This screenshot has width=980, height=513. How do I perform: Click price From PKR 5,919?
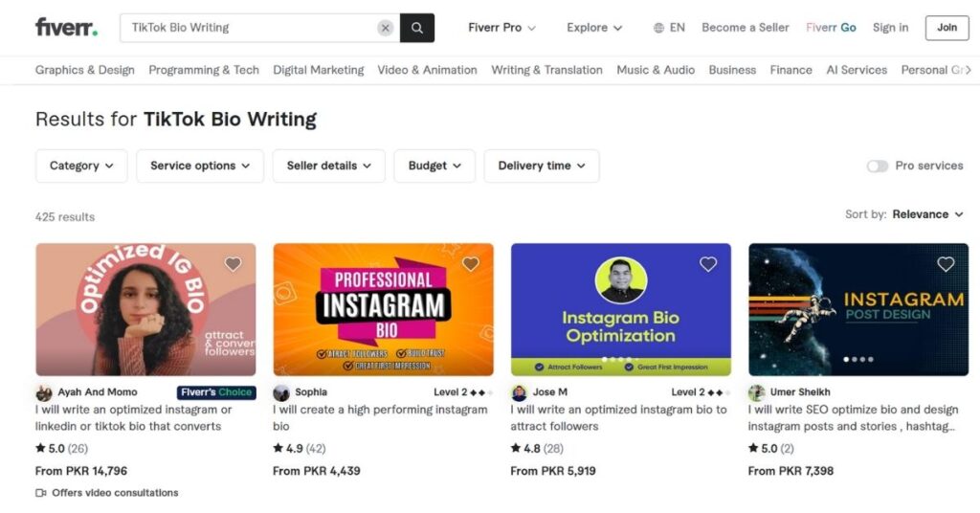click(553, 471)
